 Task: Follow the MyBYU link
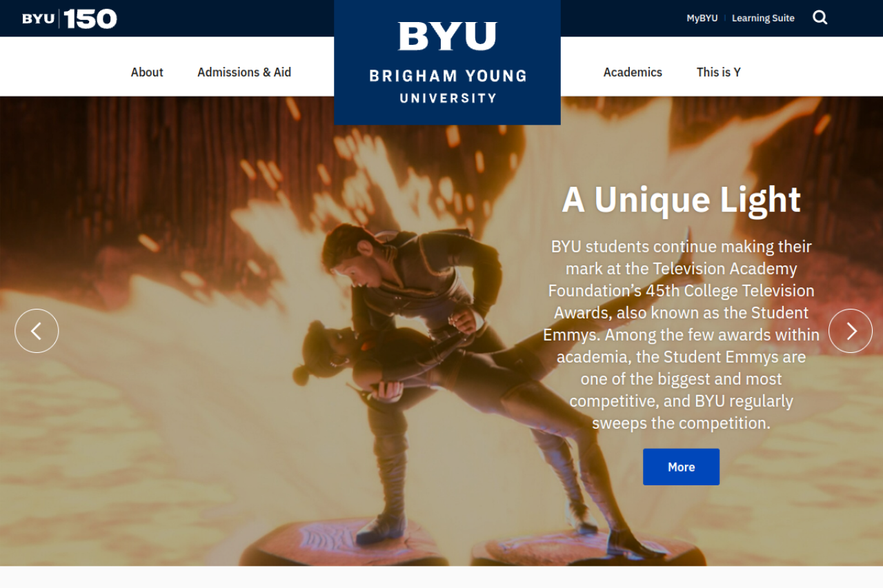point(702,18)
